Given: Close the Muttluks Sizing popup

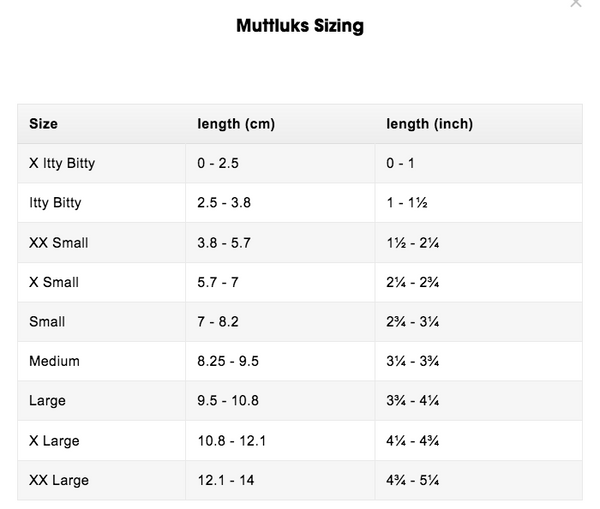Looking at the screenshot, I should [x=576, y=3].
